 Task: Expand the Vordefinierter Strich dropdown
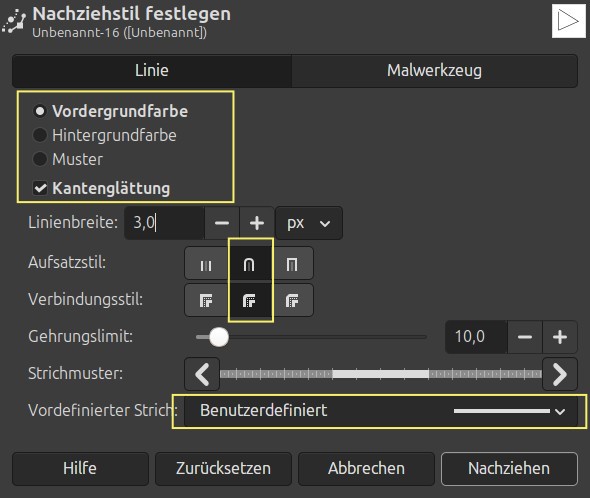pos(381,411)
